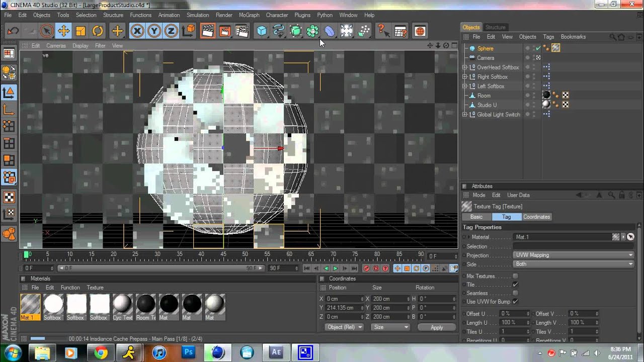Enable the Seamless checkbox

(515, 293)
